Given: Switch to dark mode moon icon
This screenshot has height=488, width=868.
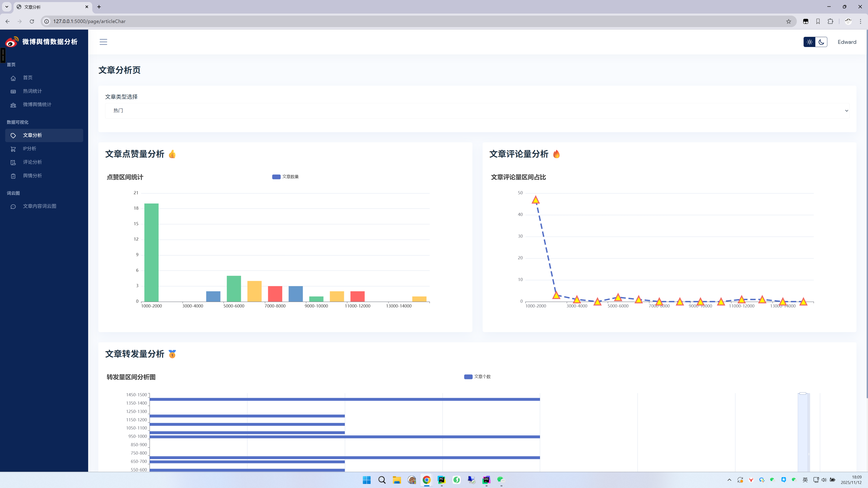Looking at the screenshot, I should (x=821, y=42).
